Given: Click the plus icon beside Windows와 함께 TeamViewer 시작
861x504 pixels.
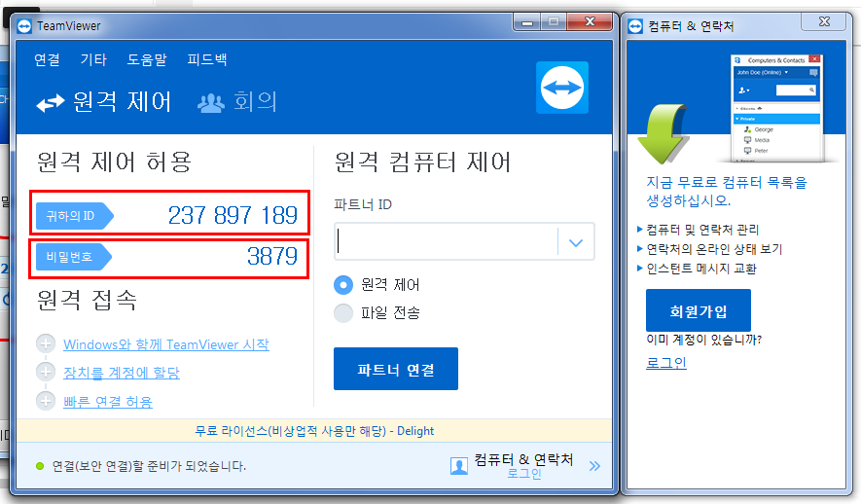Looking at the screenshot, I should 46,344.
